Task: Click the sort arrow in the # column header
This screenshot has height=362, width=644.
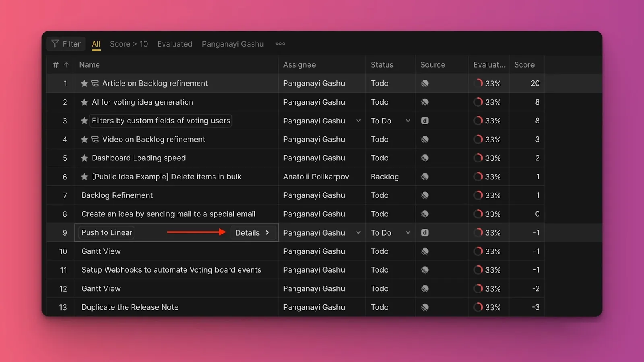Action: (66, 65)
